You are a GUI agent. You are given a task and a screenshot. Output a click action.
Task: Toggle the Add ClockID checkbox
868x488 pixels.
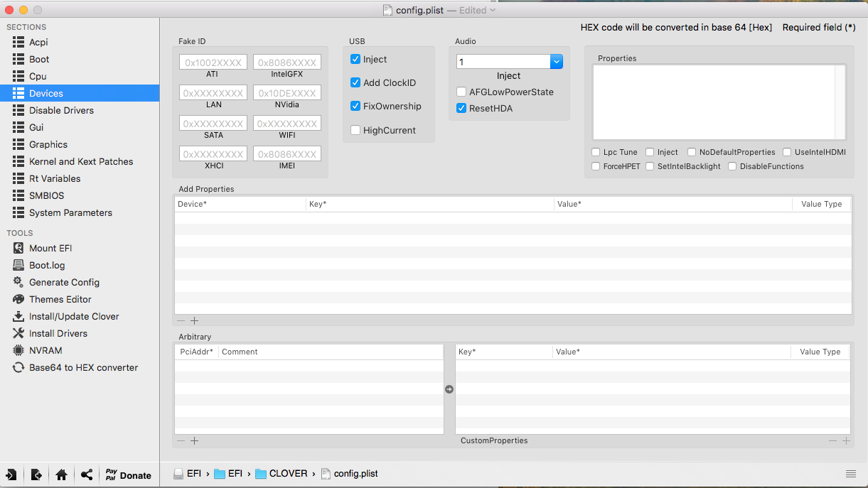tap(355, 82)
